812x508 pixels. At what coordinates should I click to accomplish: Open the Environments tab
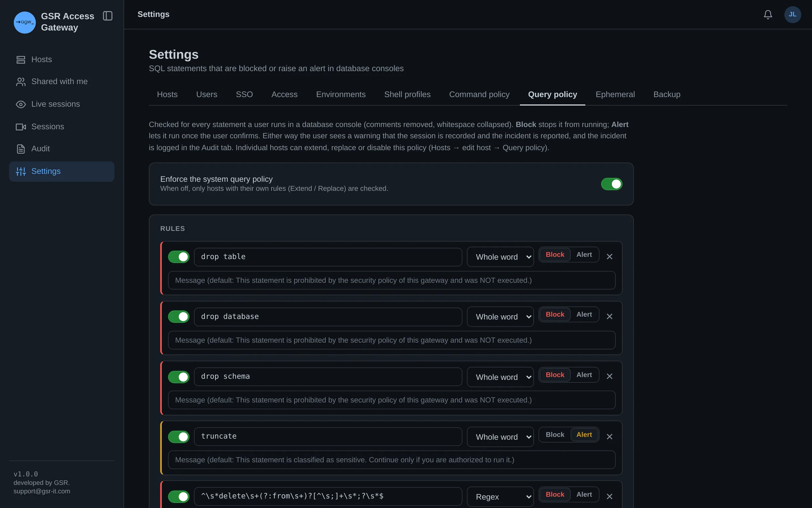point(341,94)
